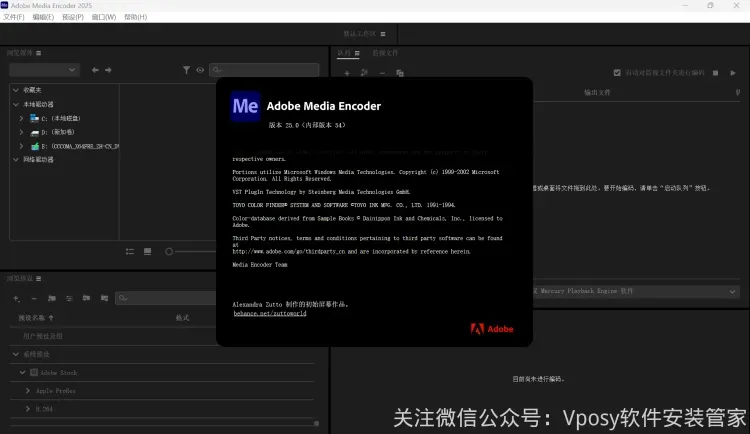Open the default workspace panel menu icon

point(383,34)
